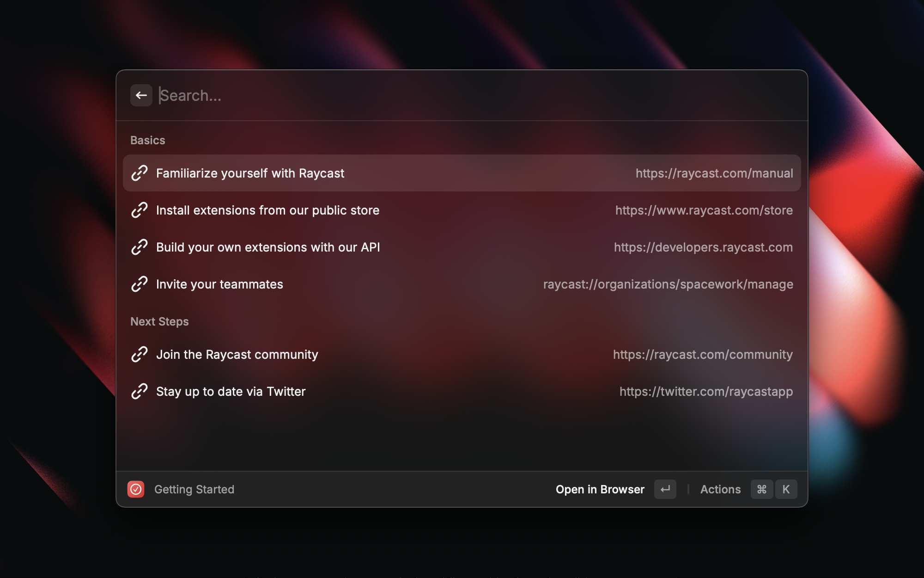
Task: Select Install extensions from our public store
Action: pos(462,210)
